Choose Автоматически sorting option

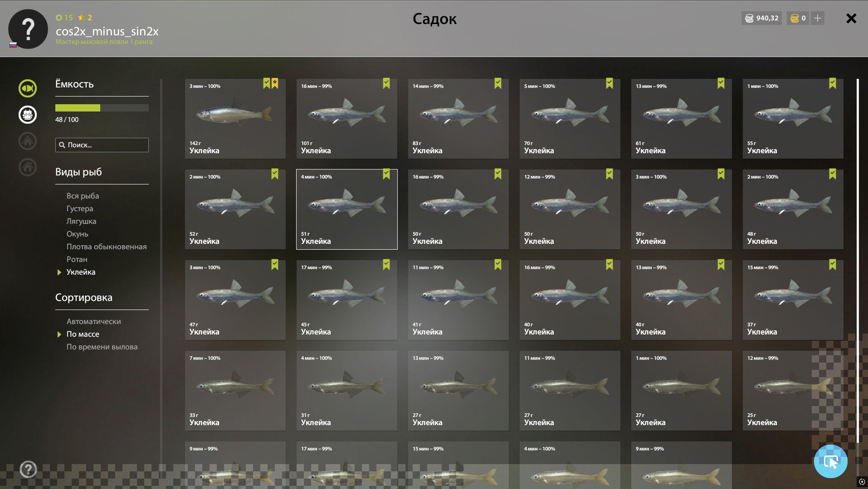[94, 321]
